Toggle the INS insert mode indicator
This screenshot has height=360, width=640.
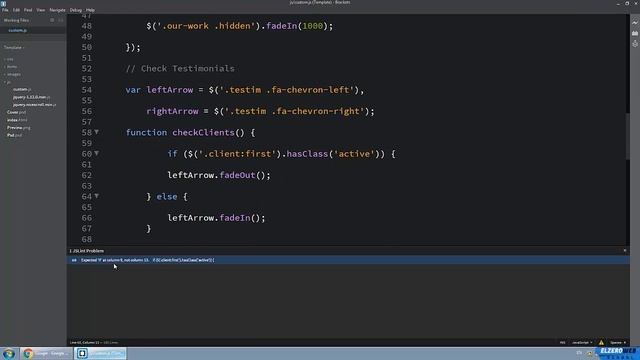pyautogui.click(x=562, y=342)
